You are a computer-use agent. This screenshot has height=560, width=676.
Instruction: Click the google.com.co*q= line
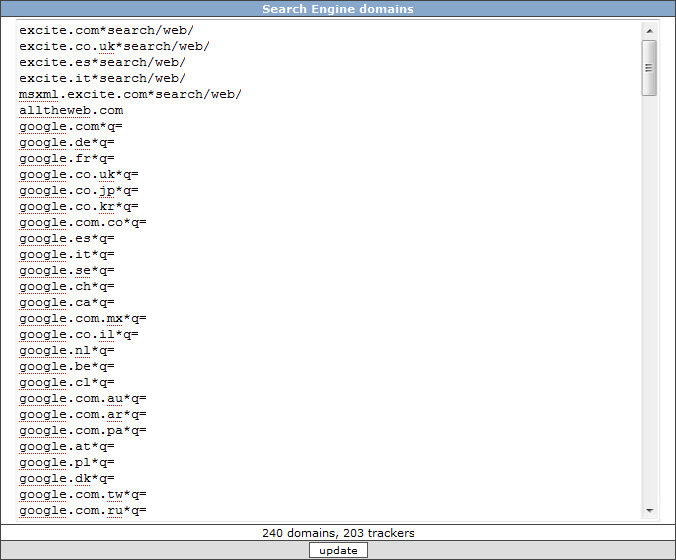coord(83,222)
